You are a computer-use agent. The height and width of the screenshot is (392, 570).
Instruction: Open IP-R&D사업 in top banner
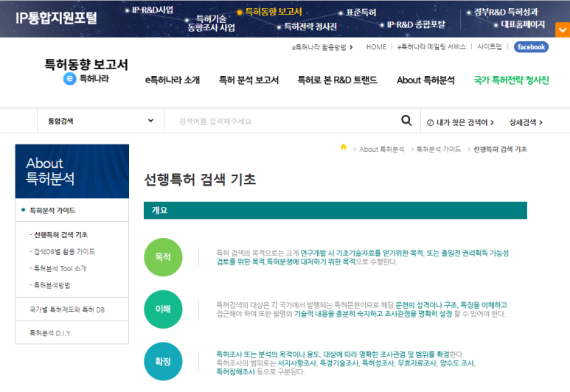153,10
